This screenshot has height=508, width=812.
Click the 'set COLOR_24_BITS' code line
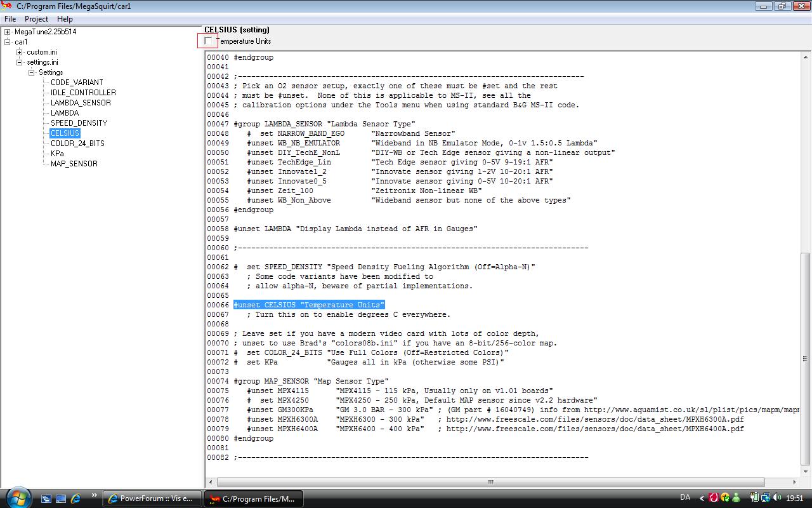(371, 352)
